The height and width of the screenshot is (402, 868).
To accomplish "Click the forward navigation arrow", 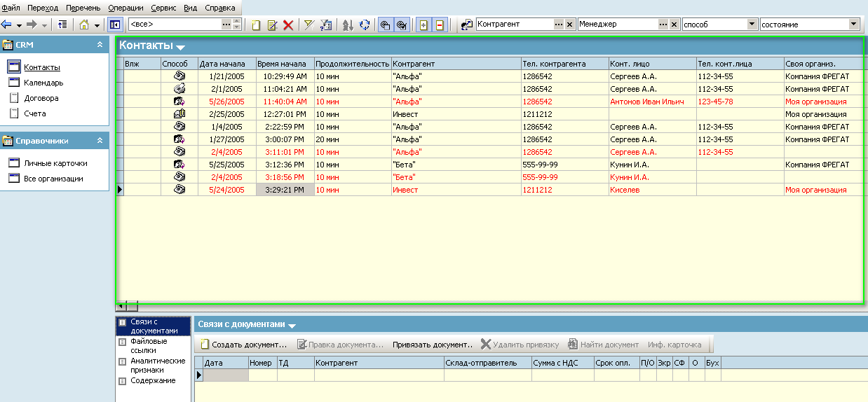I will [31, 25].
